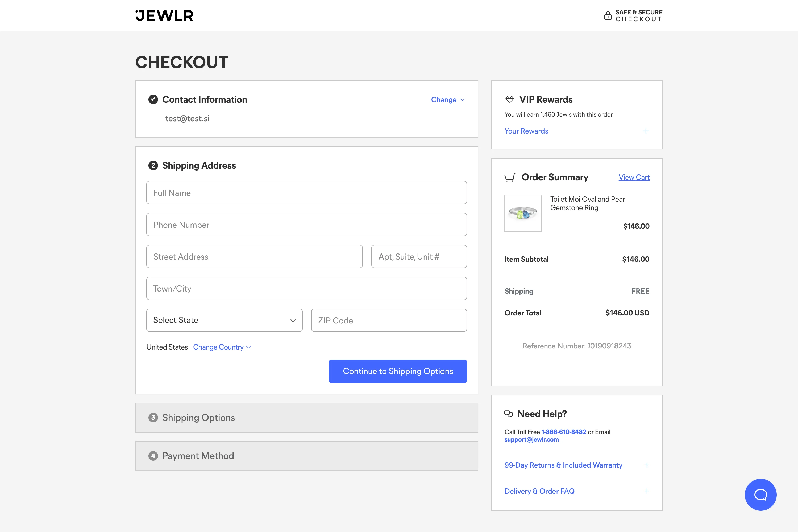The image size is (798, 532).
Task: Expand Your Rewards plus sign
Action: click(x=646, y=131)
